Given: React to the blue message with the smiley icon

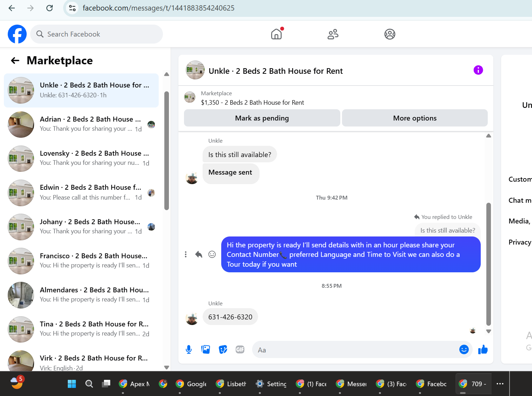Looking at the screenshot, I should click(x=212, y=254).
